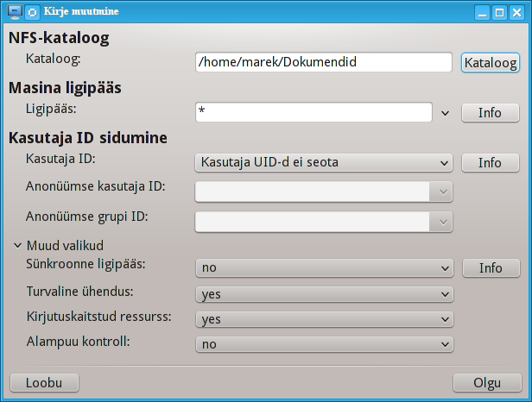The width and height of the screenshot is (532, 402).
Task: Click the Kataloog path input field
Action: (324, 62)
